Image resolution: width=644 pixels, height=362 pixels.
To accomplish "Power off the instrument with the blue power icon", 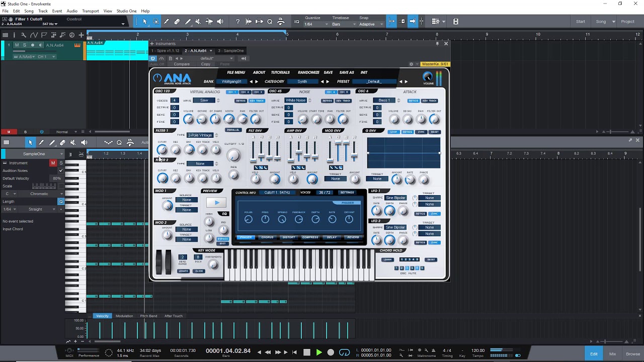I will tap(153, 58).
